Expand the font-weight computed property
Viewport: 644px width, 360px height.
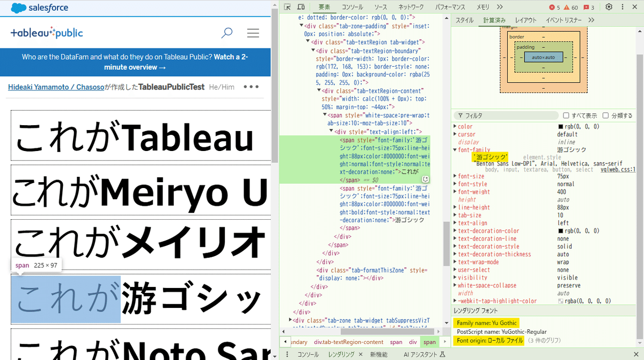tap(455, 192)
